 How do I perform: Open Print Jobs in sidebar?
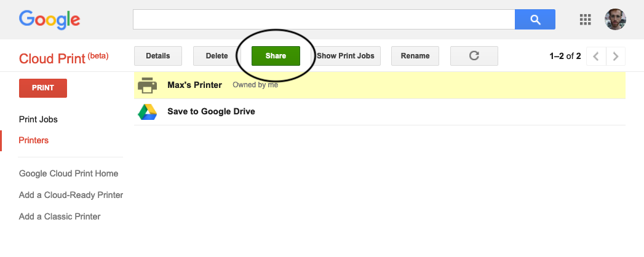pyautogui.click(x=38, y=119)
